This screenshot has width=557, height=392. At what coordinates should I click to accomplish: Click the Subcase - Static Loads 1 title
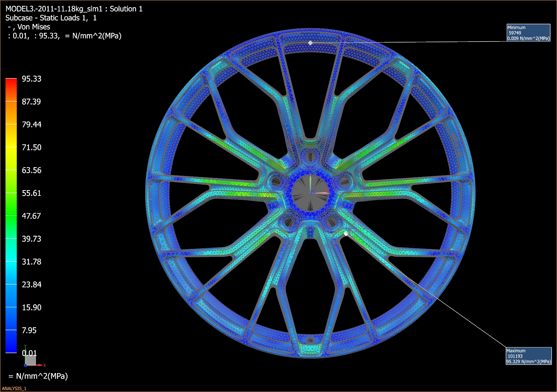[51, 18]
